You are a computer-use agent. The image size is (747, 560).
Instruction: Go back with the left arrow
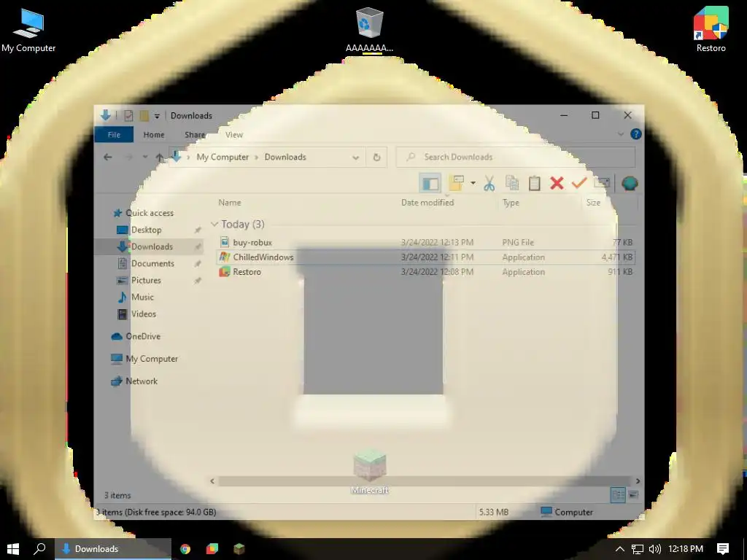click(x=108, y=157)
